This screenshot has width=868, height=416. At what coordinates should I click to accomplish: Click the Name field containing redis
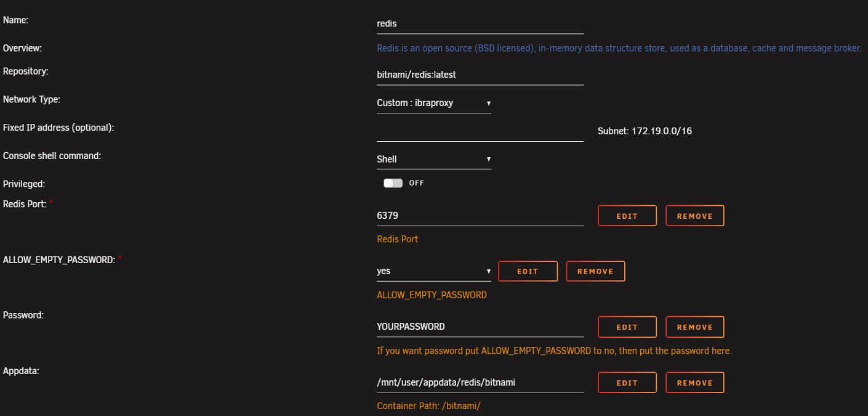point(480,23)
